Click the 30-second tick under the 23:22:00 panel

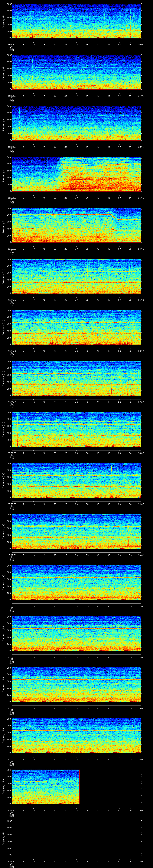coord(76,197)
